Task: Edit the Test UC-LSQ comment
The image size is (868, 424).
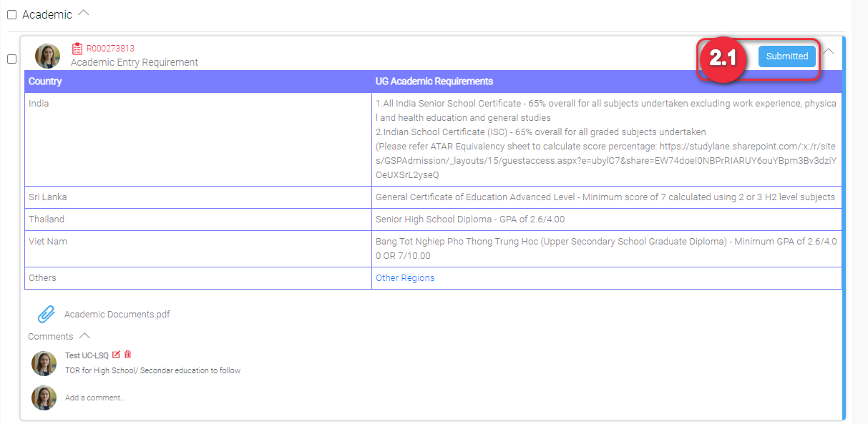Action: pos(117,355)
